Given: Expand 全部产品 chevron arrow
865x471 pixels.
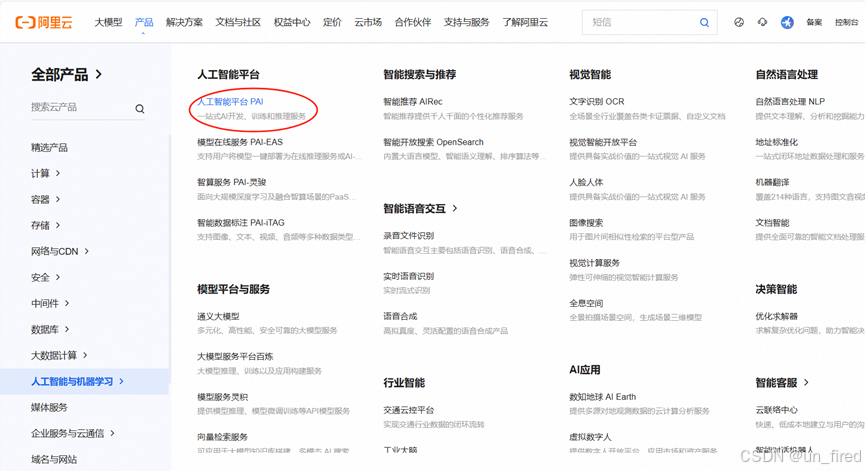Looking at the screenshot, I should (x=99, y=74).
